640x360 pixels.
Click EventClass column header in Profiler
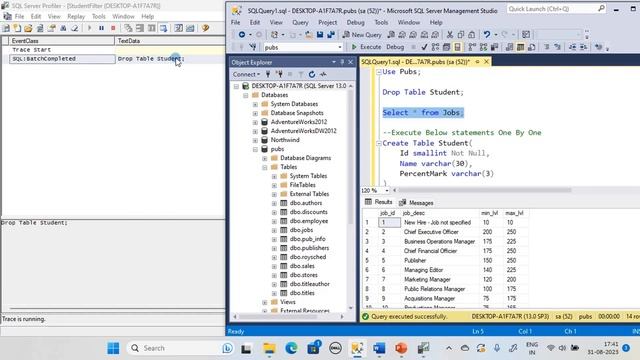(62, 41)
